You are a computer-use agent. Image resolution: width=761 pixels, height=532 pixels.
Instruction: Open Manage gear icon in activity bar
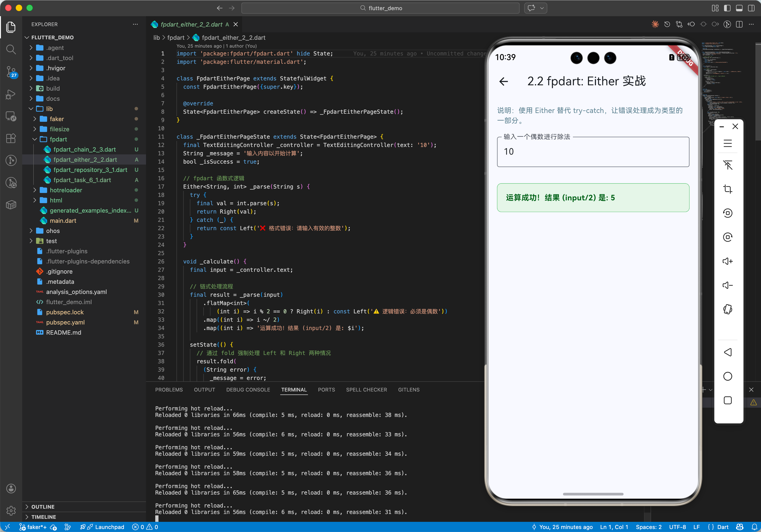(11, 511)
